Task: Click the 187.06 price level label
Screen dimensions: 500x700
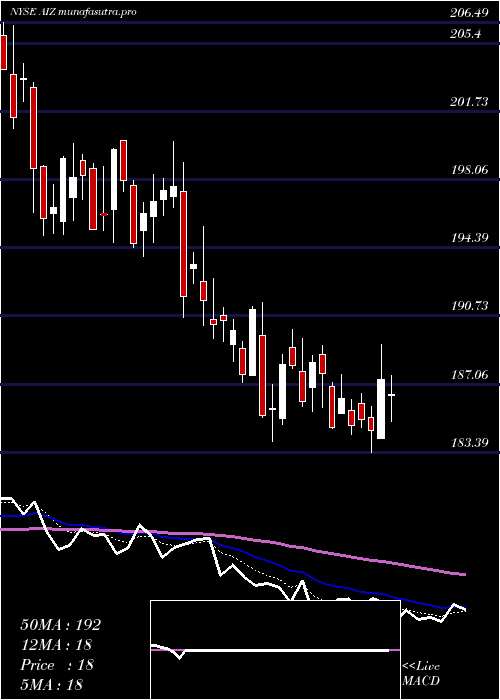Action: 469,375
